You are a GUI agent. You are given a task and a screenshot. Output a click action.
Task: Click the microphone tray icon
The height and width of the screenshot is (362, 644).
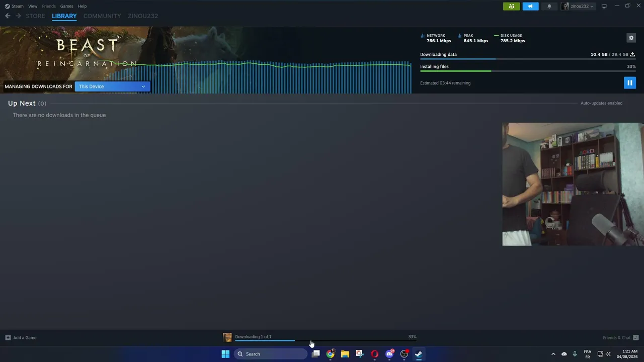click(x=575, y=354)
